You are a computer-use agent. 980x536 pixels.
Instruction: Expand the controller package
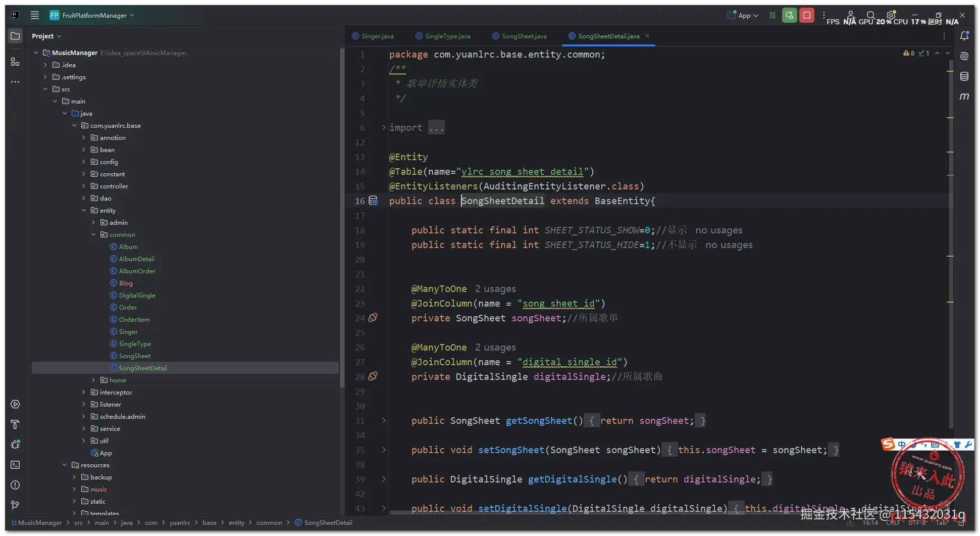(x=84, y=186)
